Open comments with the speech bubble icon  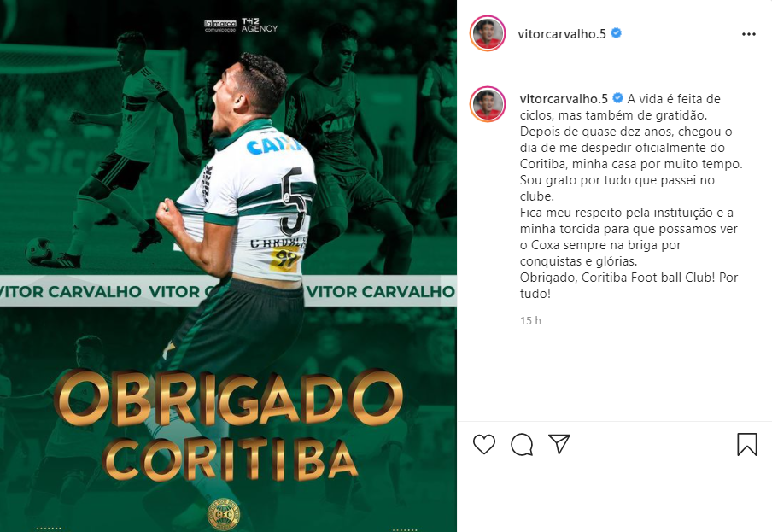(x=522, y=444)
